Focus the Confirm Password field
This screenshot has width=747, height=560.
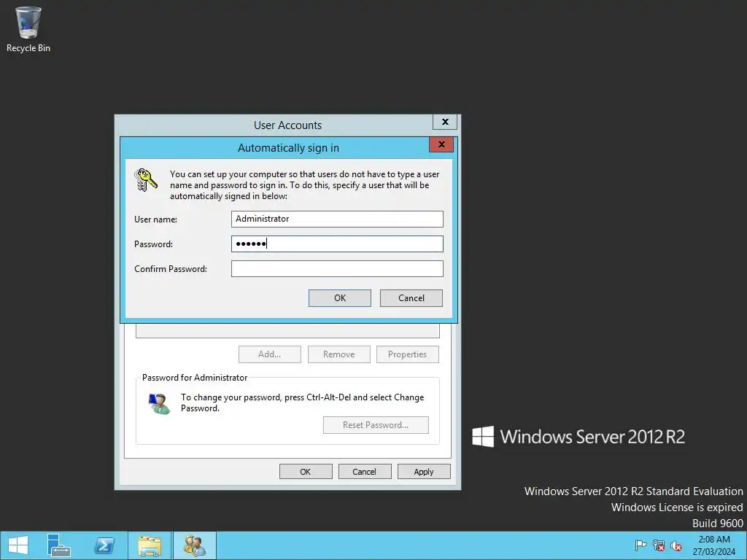337,268
